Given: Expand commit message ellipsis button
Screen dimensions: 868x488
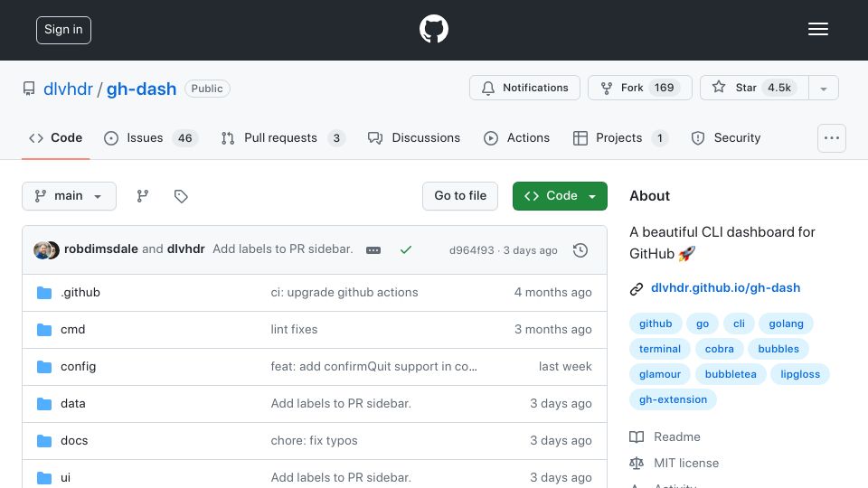Looking at the screenshot, I should 373,250.
